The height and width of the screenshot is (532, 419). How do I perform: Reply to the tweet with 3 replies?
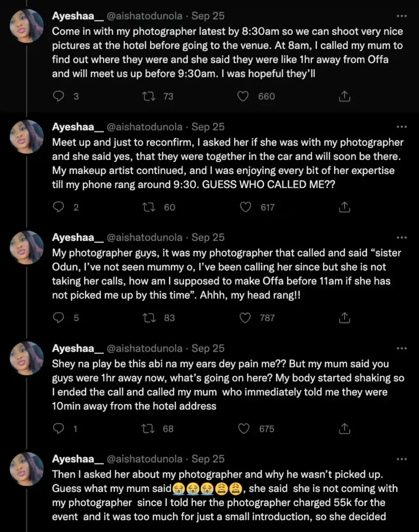(x=59, y=96)
